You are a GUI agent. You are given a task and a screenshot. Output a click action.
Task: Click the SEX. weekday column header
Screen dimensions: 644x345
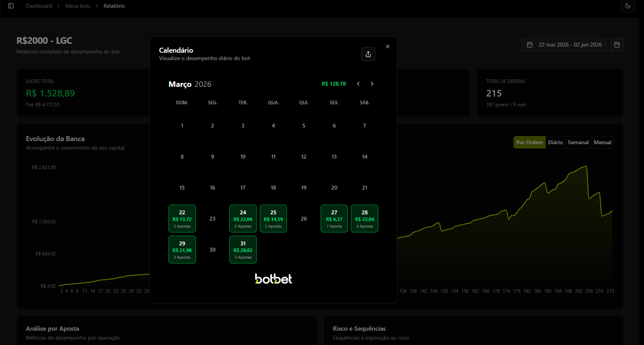tap(334, 103)
